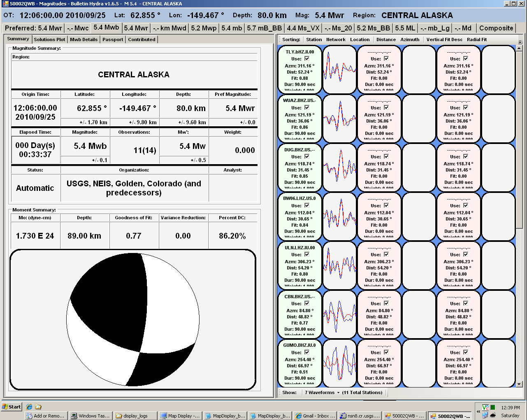Screen dimensions: 527x420
Task: Switch to Add or Remove taskbar item
Action: pyautogui.click(x=45, y=416)
